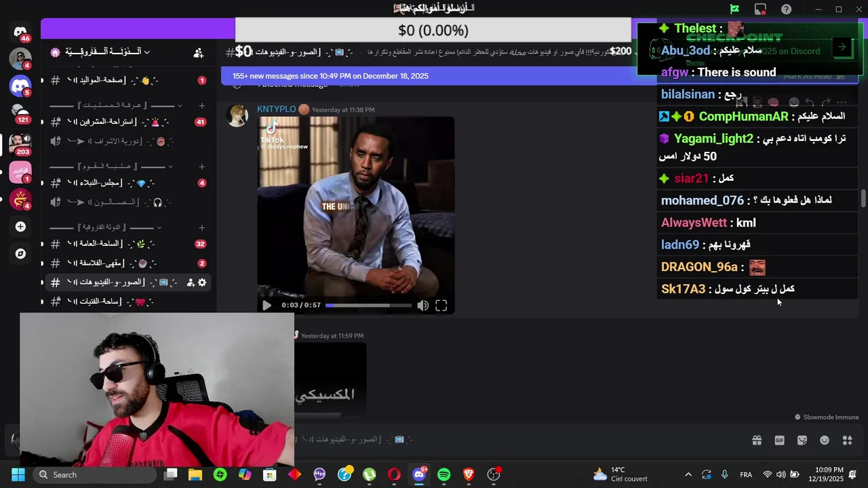Open استراحة-المشرفين channel
868x488 pixels.
click(x=128, y=122)
